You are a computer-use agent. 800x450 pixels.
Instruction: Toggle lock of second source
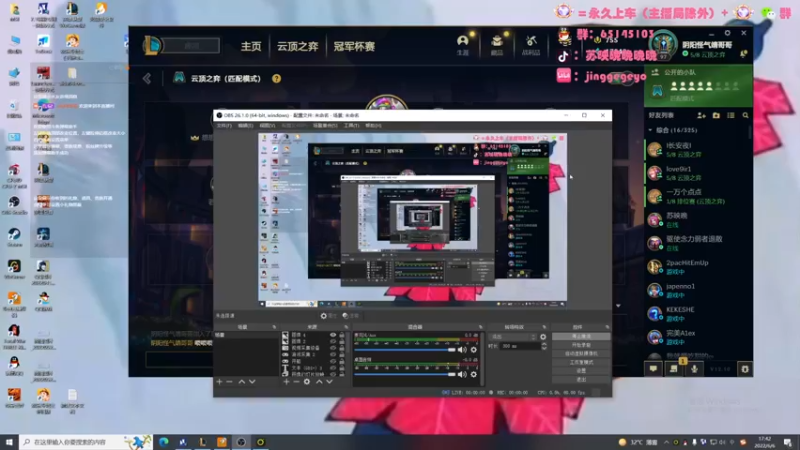pos(342,341)
